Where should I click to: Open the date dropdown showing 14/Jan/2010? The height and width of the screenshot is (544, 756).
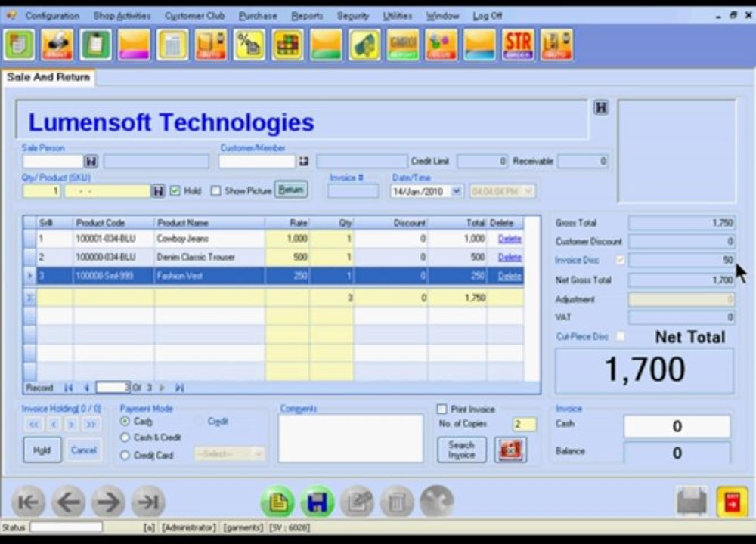click(x=457, y=191)
